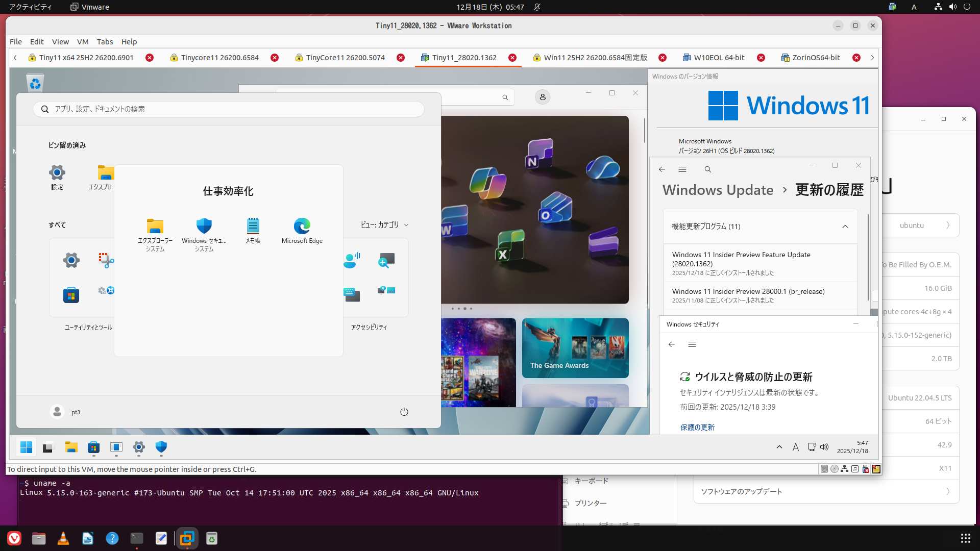Show hidden tray icons chevron
The image size is (980, 551).
pos(779,447)
